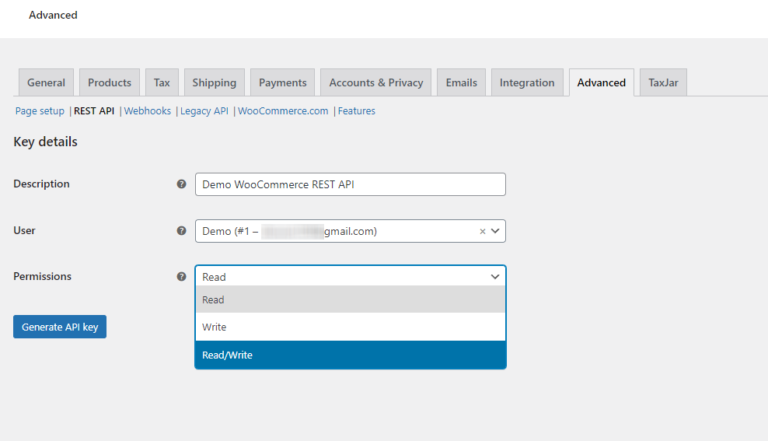Screen dimensions: 768x441
Task: Choose the Write permission option
Action: (350, 327)
